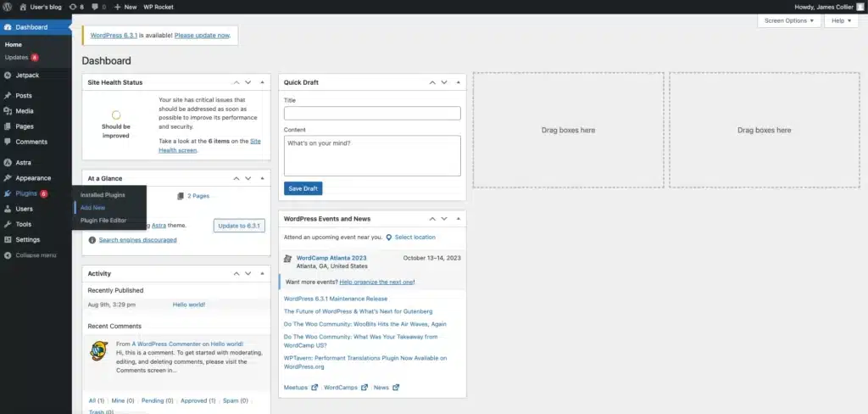Click Help organize the next one link
Image resolution: width=868 pixels, height=414 pixels.
376,283
